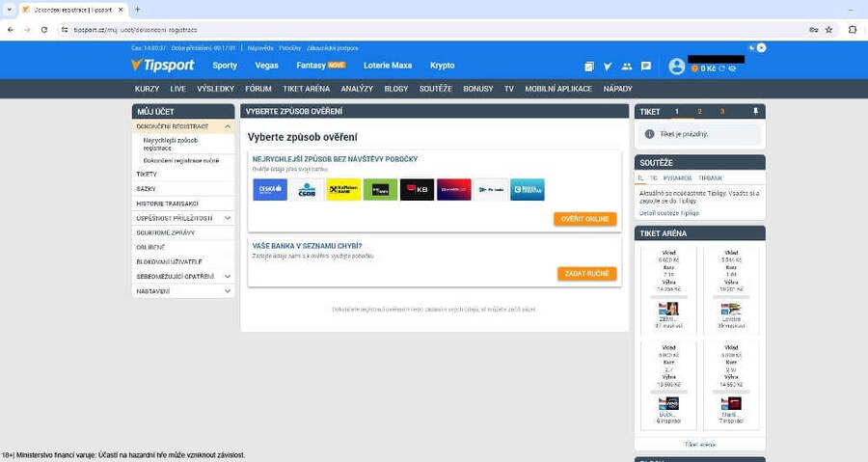Open Dokončení registrace ručně sidebar item
868x462 pixels.
181,160
